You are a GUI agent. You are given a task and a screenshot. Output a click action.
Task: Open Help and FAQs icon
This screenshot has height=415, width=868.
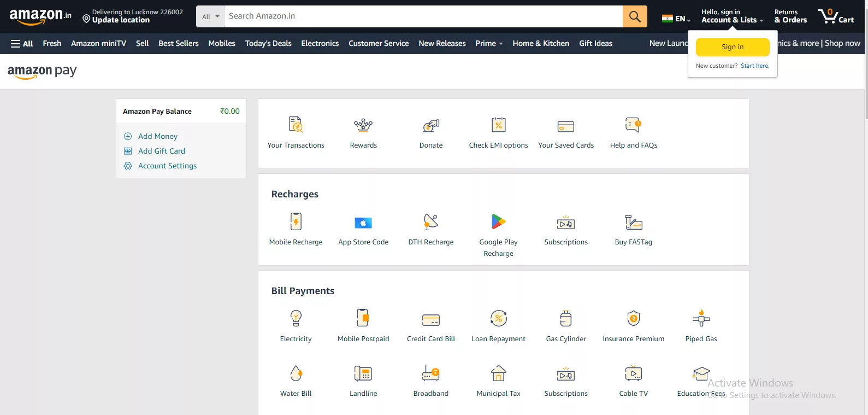634,125
